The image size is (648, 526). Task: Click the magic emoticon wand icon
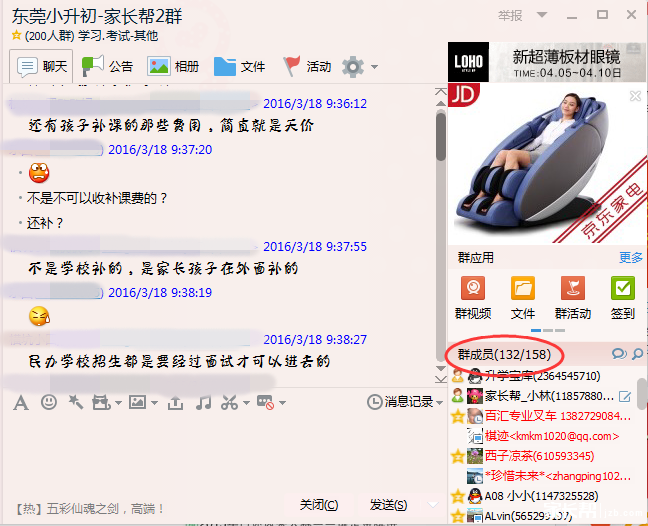(x=76, y=402)
